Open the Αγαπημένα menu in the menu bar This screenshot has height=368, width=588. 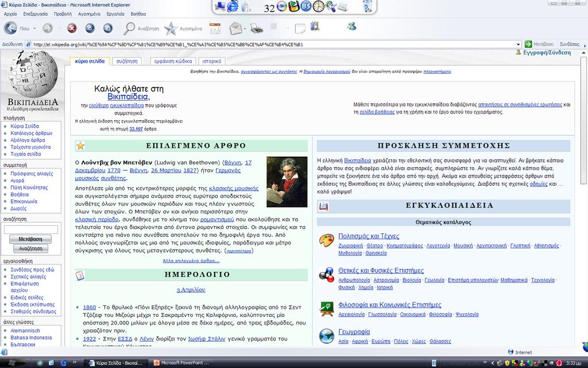[89, 14]
